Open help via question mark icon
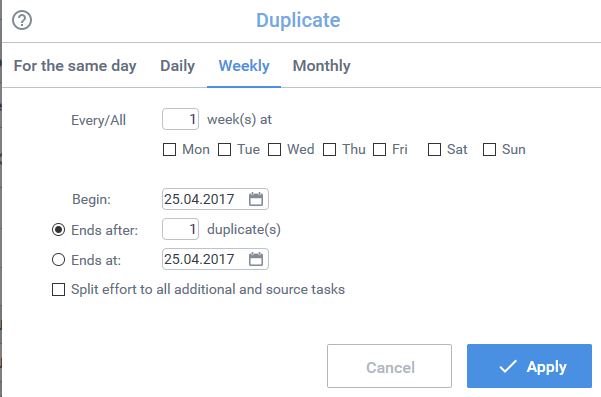The image size is (601, 397). coord(22,20)
